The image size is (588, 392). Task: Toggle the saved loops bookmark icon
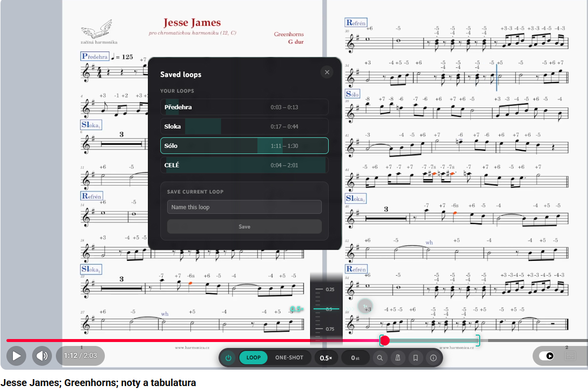(x=415, y=358)
